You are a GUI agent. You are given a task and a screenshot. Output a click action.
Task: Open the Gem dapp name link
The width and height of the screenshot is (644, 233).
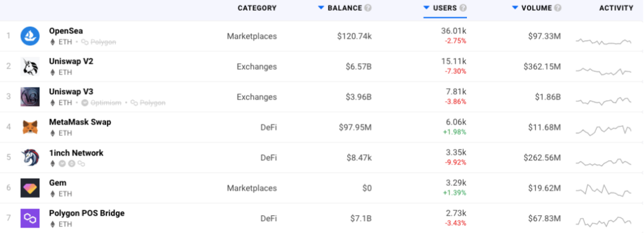click(x=58, y=182)
